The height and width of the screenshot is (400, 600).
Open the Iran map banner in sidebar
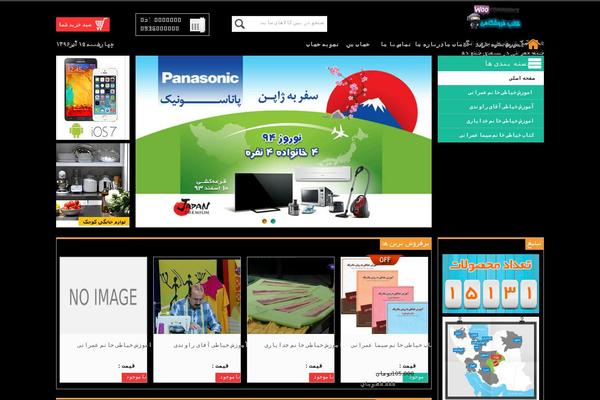[x=491, y=358]
